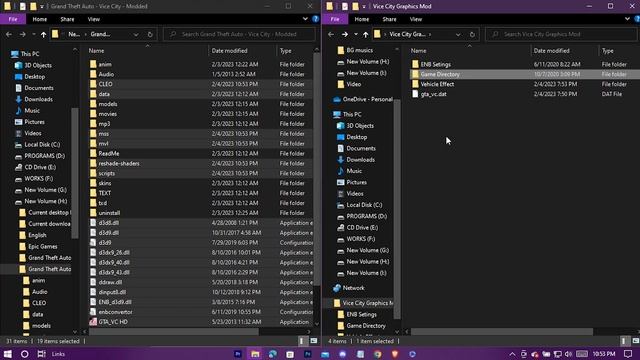
Task: Open quick access toolbar dropdown in Graphics Mod title bar
Action: click(364, 7)
